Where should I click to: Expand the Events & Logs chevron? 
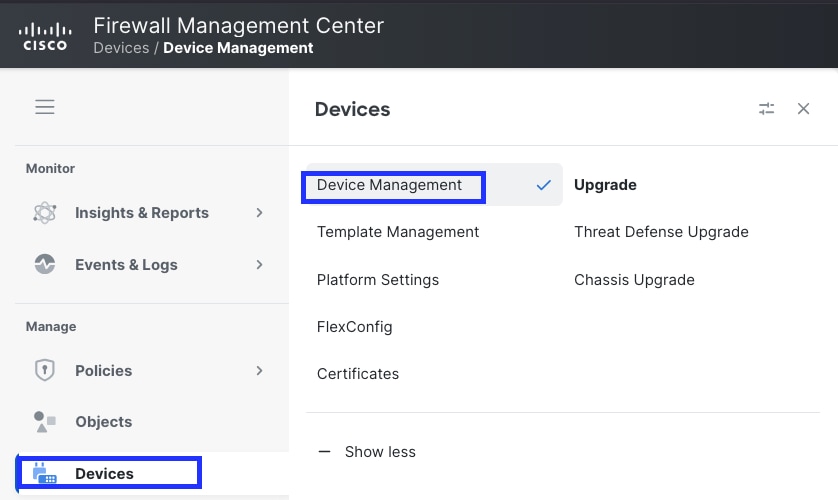[259, 264]
